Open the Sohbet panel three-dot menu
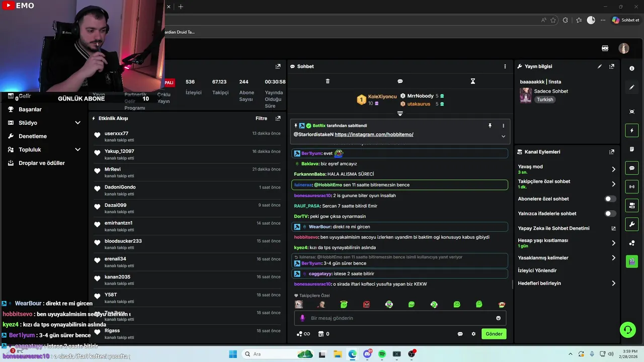 pyautogui.click(x=505, y=66)
